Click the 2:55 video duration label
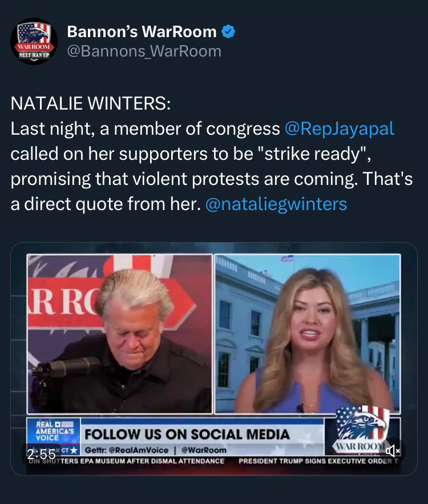Viewport: 428px width, 504px height. [41, 454]
